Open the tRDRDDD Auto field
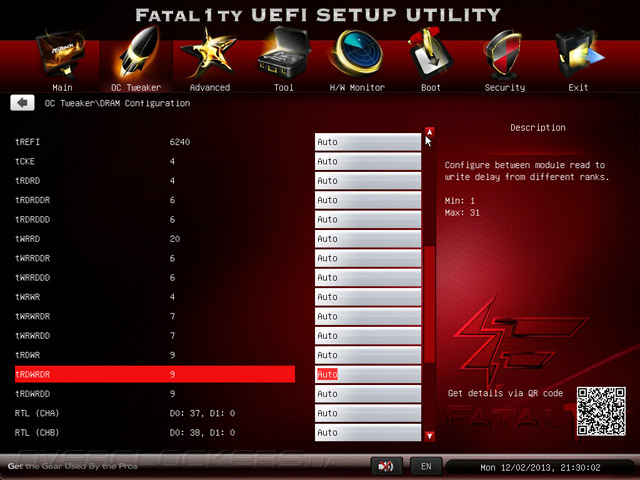 [368, 220]
